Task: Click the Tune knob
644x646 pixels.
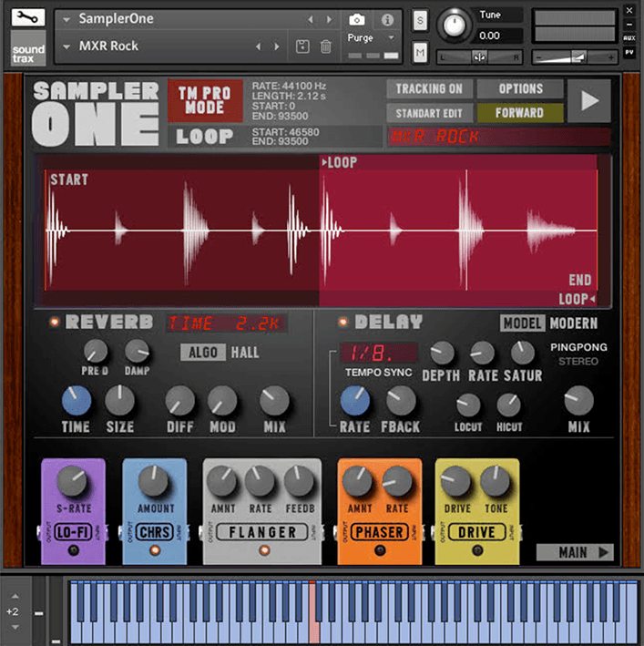Action: pyautogui.click(x=455, y=25)
